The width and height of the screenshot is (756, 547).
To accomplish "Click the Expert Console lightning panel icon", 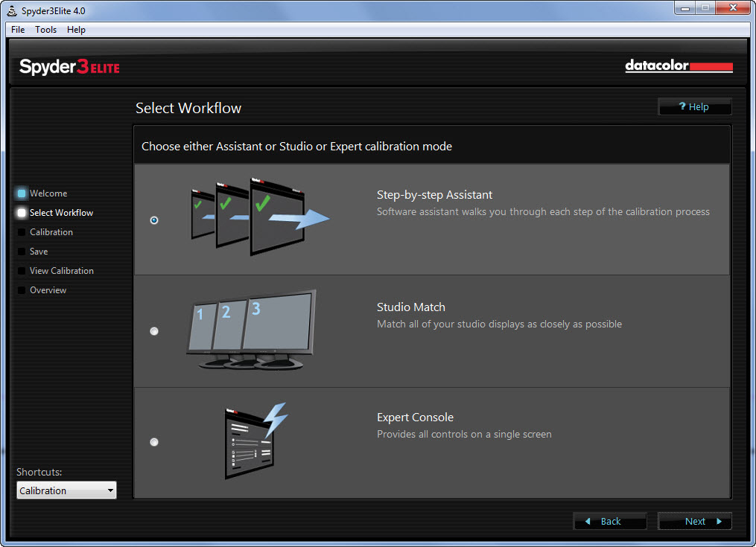I will coord(255,441).
